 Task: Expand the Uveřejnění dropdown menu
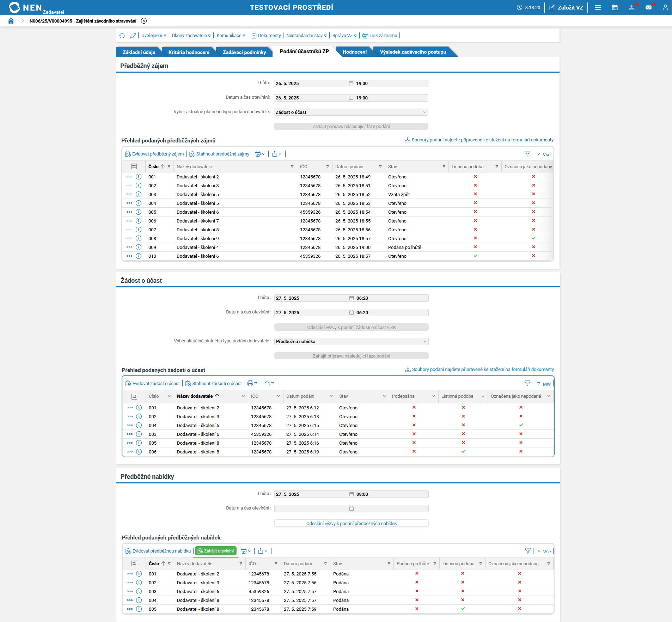tap(154, 36)
